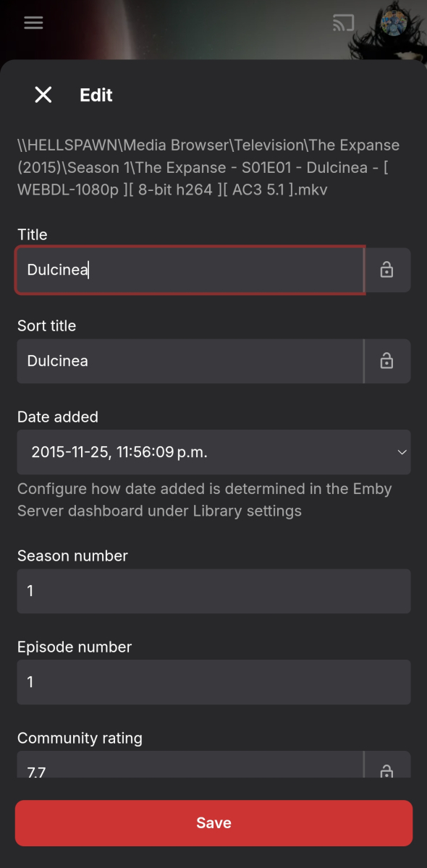The image size is (427, 868).
Task: Open the navigation hamburger menu
Action: tap(33, 22)
